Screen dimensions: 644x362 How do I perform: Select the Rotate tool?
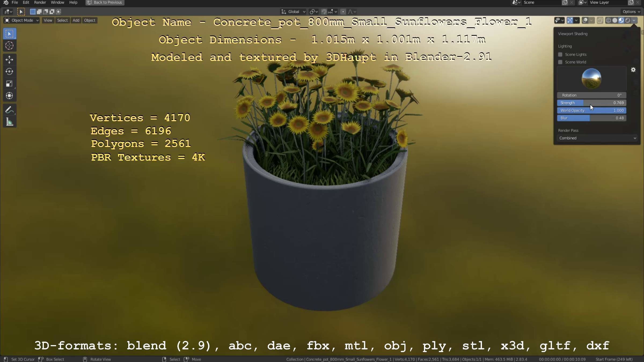pos(9,72)
